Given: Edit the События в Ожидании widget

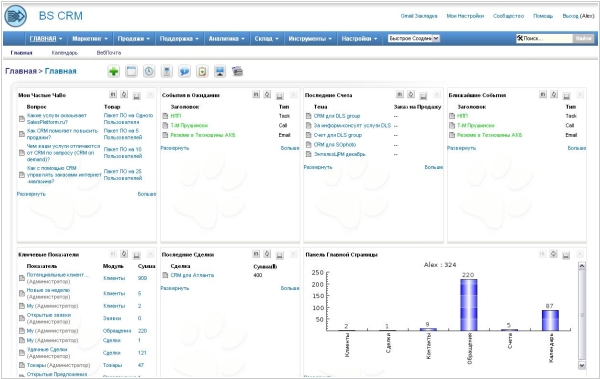Looking at the screenshot, I should 256,94.
